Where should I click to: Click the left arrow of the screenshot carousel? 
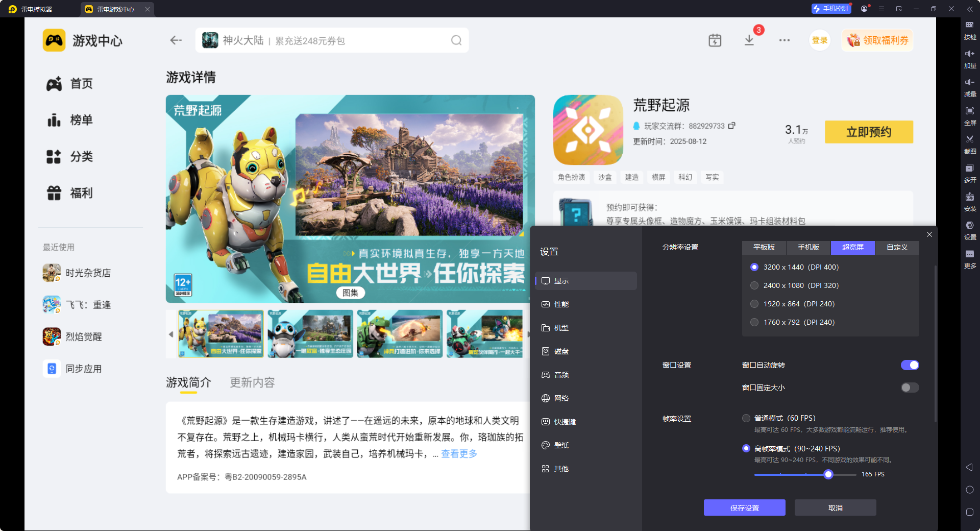pos(171,334)
